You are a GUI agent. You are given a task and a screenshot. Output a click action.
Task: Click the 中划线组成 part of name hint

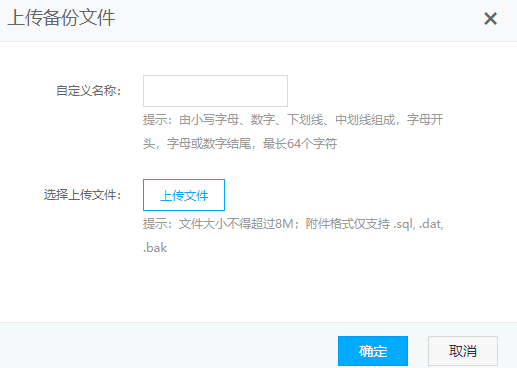pos(365,120)
